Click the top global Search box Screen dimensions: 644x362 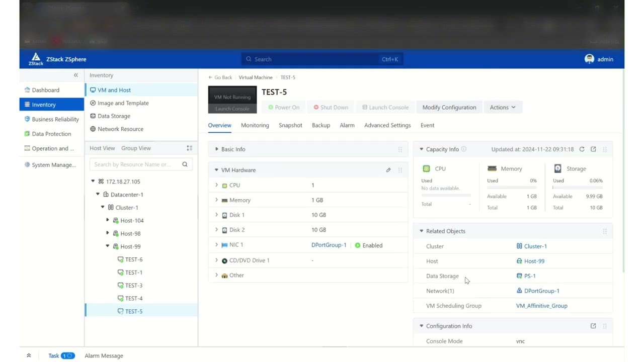[322, 59]
